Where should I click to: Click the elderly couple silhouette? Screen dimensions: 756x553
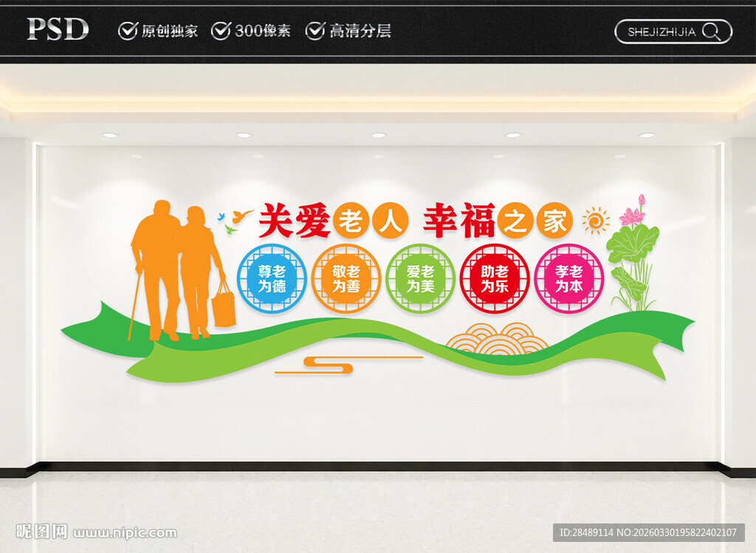pos(182,271)
